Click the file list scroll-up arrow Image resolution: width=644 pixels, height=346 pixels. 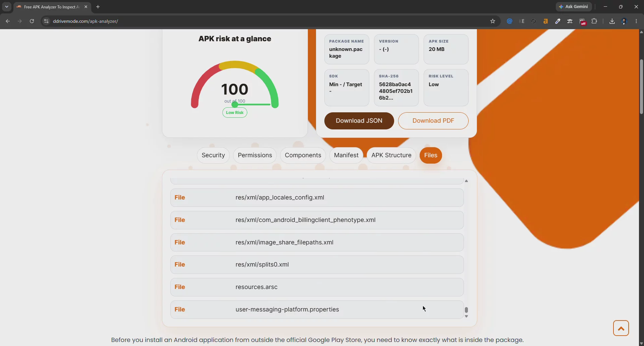click(x=466, y=181)
